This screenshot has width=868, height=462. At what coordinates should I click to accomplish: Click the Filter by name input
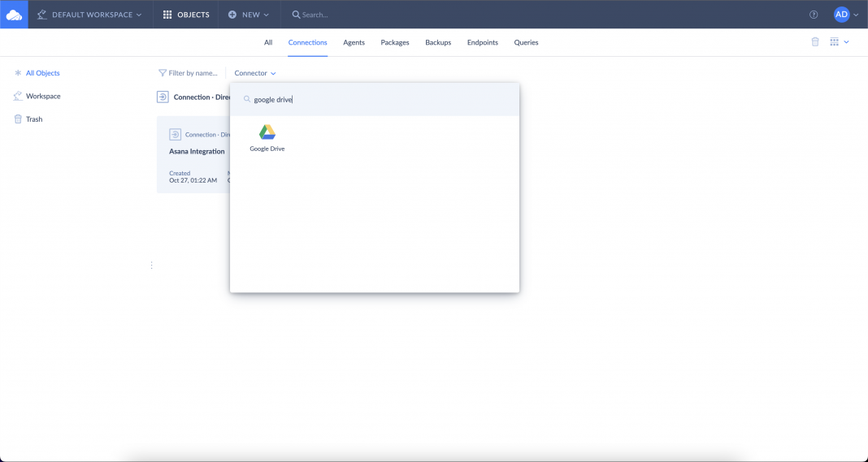193,73
